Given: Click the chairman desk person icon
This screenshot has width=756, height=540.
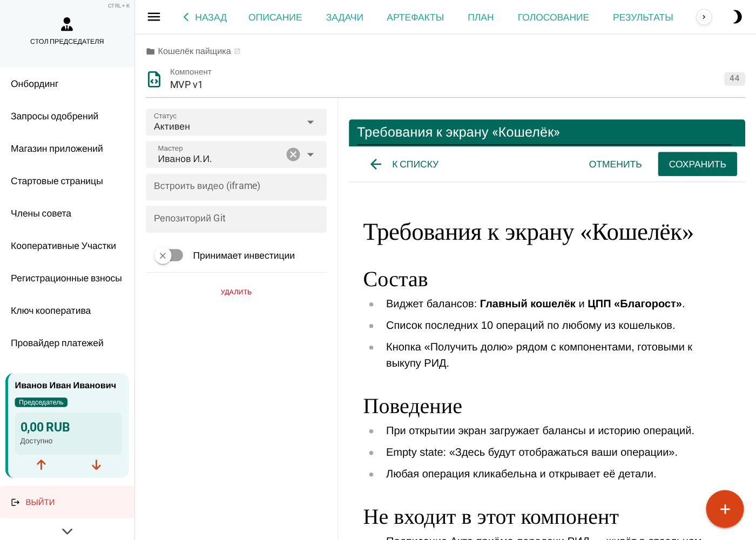Looking at the screenshot, I should point(67,24).
